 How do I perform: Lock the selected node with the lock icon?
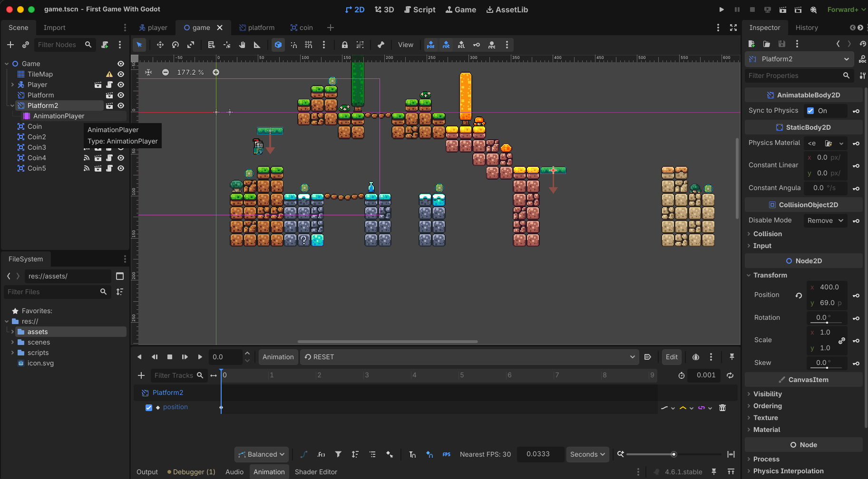pyautogui.click(x=344, y=45)
